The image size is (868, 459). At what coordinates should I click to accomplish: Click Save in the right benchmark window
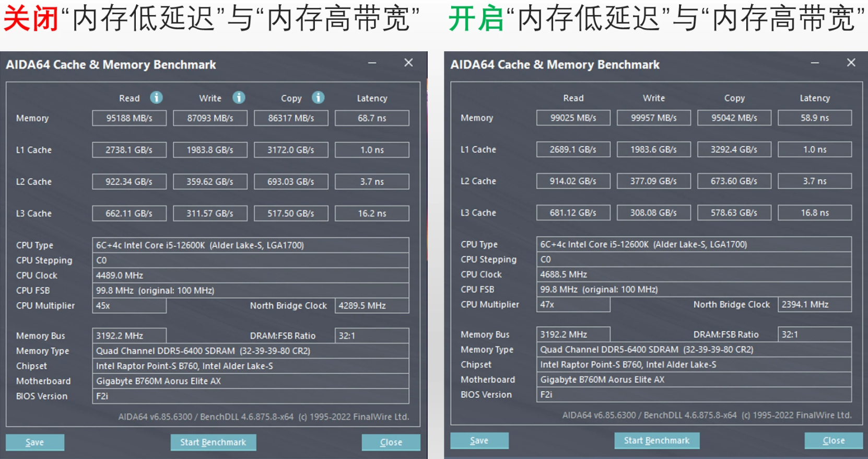click(479, 441)
